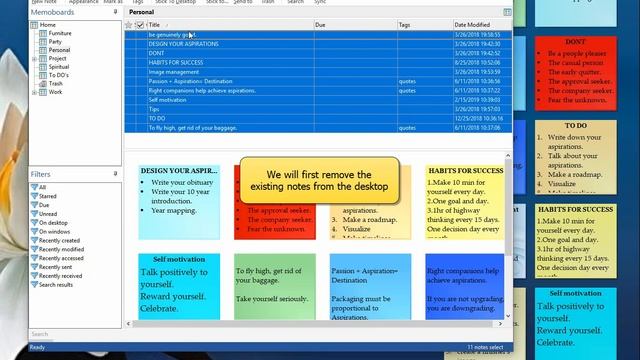
Task: Select the 'TO DO' list row
Action: coord(318,119)
